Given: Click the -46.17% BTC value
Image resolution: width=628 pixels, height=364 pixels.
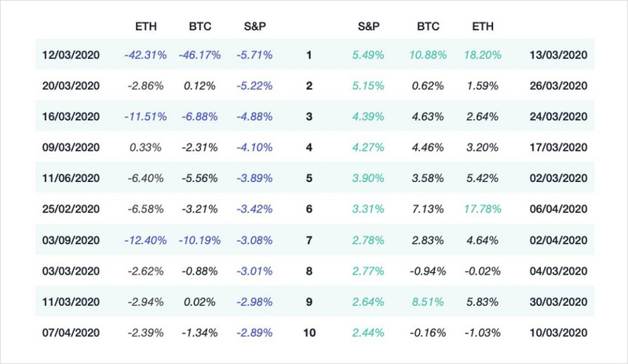Looking at the screenshot, I should [x=199, y=56].
